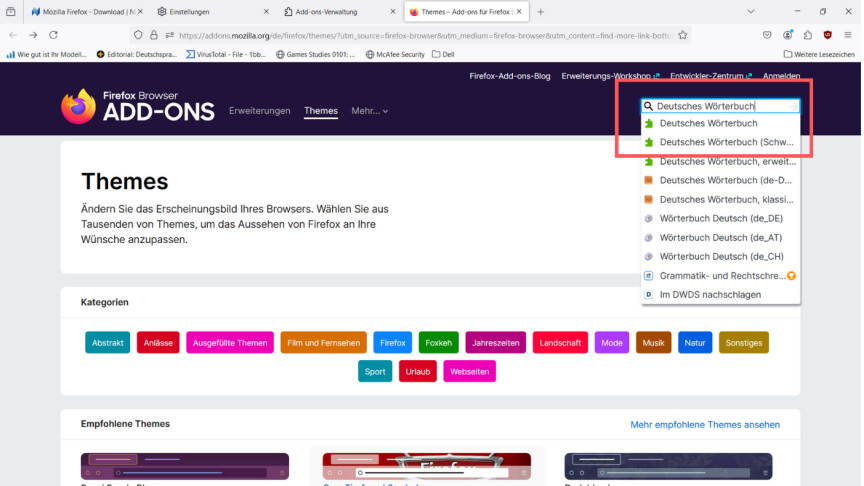This screenshot has width=864, height=486.
Task: Open the Erweiterungs-Workshop link
Action: (x=610, y=76)
